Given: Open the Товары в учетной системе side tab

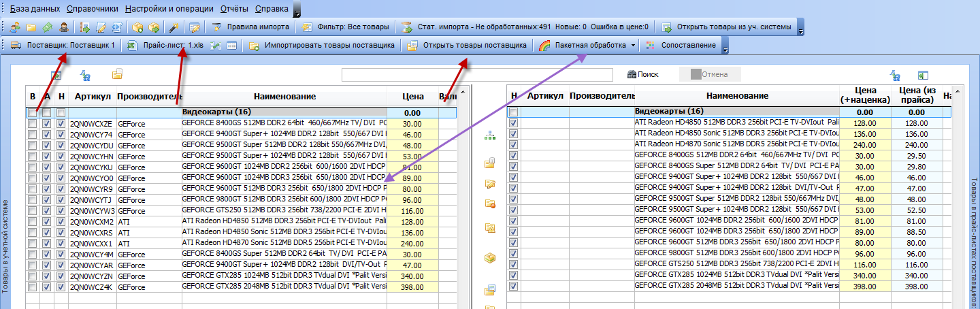Looking at the screenshot, I should (x=6, y=246).
